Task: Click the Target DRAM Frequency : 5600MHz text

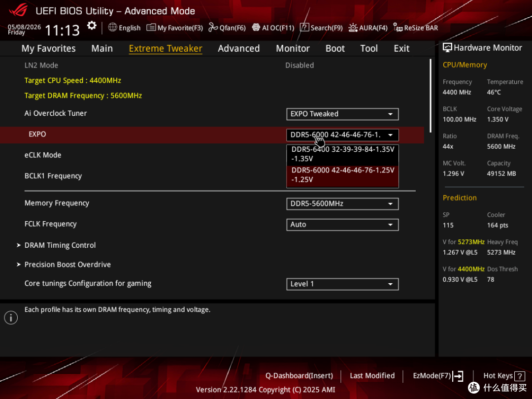Action: pos(83,96)
